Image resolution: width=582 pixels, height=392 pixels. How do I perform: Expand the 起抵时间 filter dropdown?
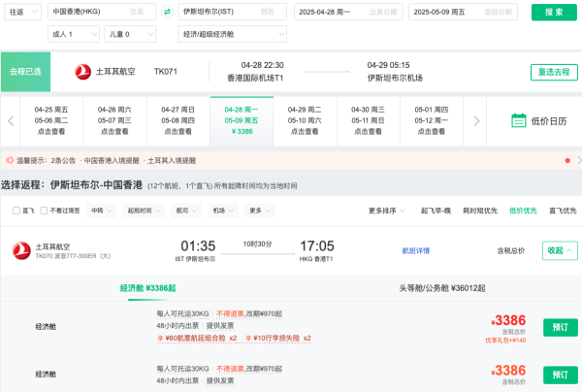click(x=144, y=211)
